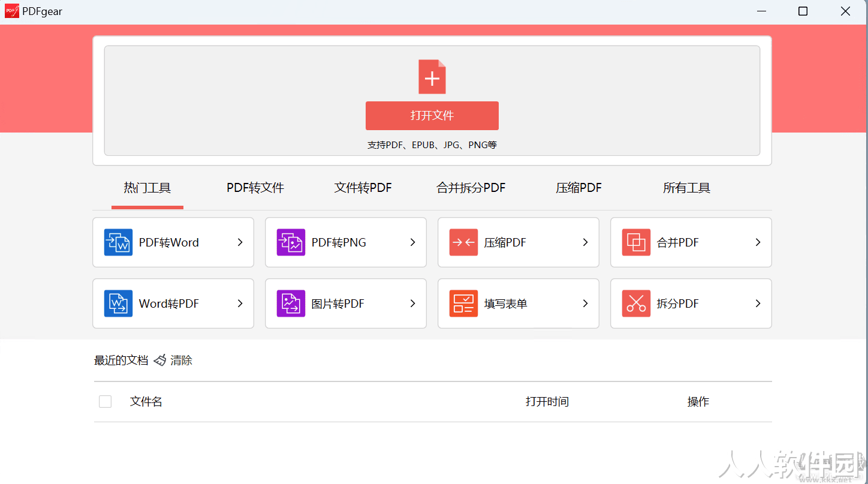The height and width of the screenshot is (484, 868).
Task: Minimize the PDFgear window
Action: pyautogui.click(x=762, y=11)
